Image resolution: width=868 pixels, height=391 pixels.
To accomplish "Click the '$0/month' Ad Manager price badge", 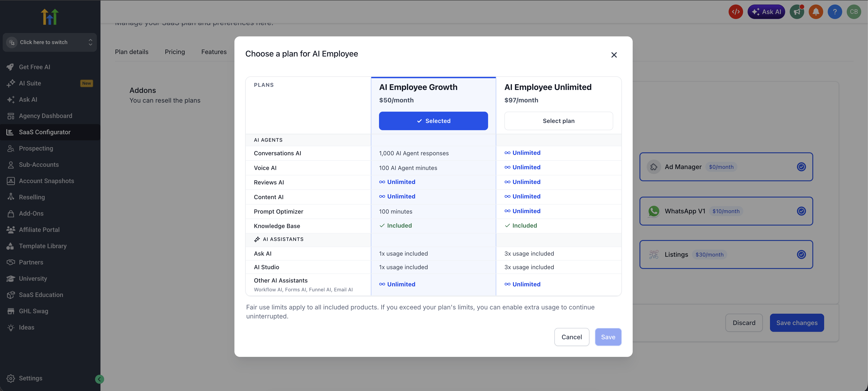I will pyautogui.click(x=721, y=167).
